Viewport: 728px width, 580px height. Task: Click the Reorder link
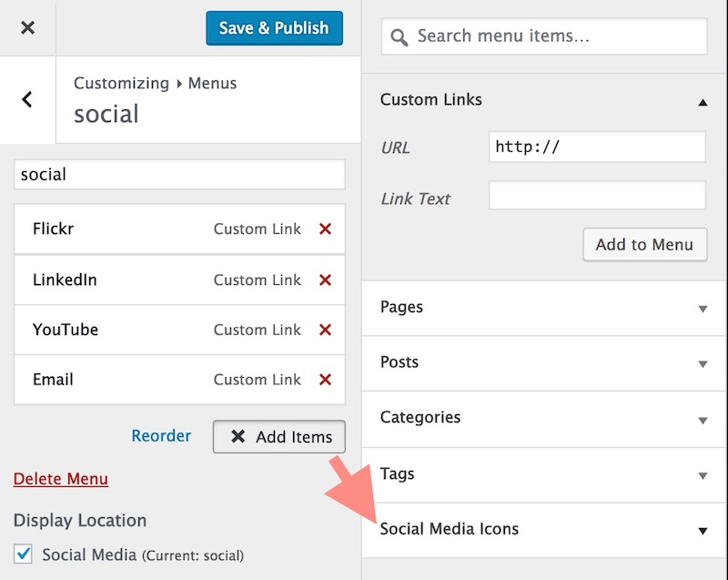[161, 435]
